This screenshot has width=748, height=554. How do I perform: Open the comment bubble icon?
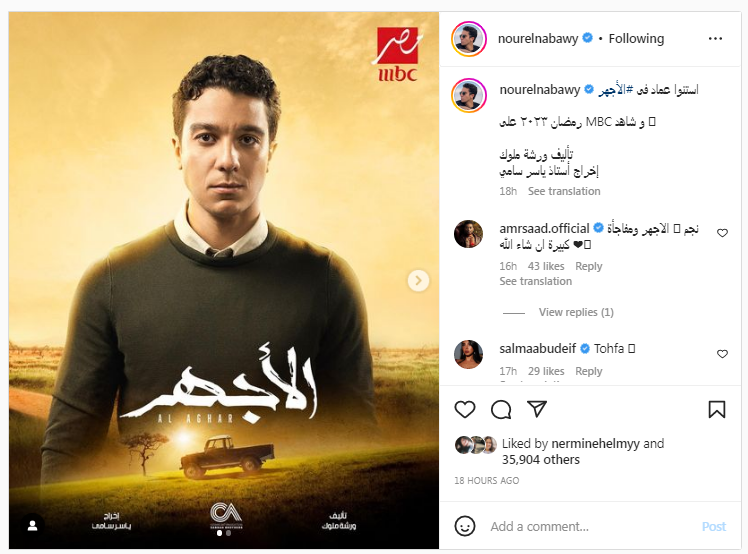pyautogui.click(x=501, y=409)
